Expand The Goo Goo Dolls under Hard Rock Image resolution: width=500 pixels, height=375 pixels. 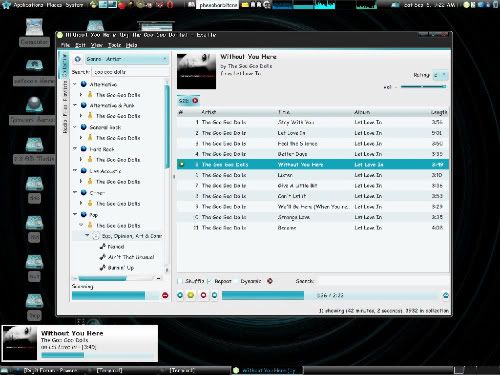[x=81, y=160]
